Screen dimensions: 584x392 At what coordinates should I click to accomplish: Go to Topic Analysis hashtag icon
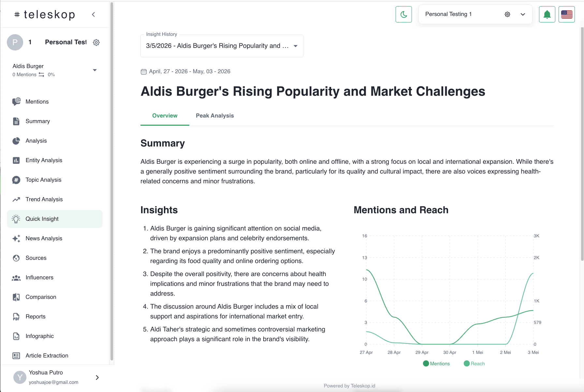click(x=16, y=180)
